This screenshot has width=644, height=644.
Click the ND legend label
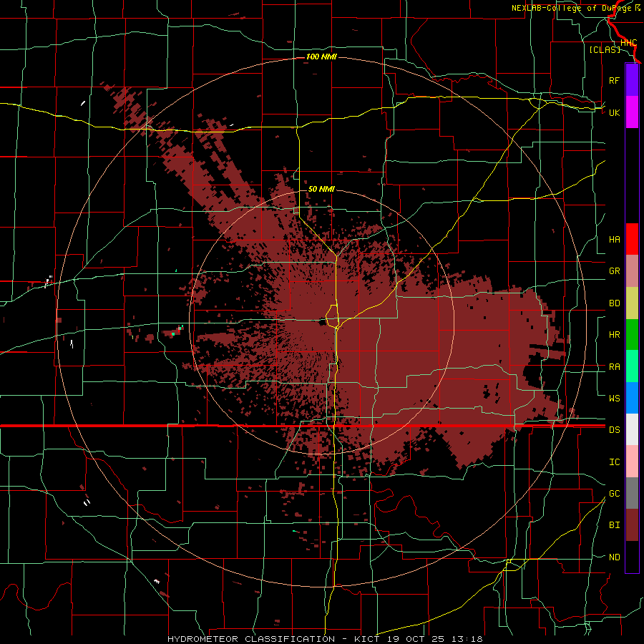(x=614, y=557)
